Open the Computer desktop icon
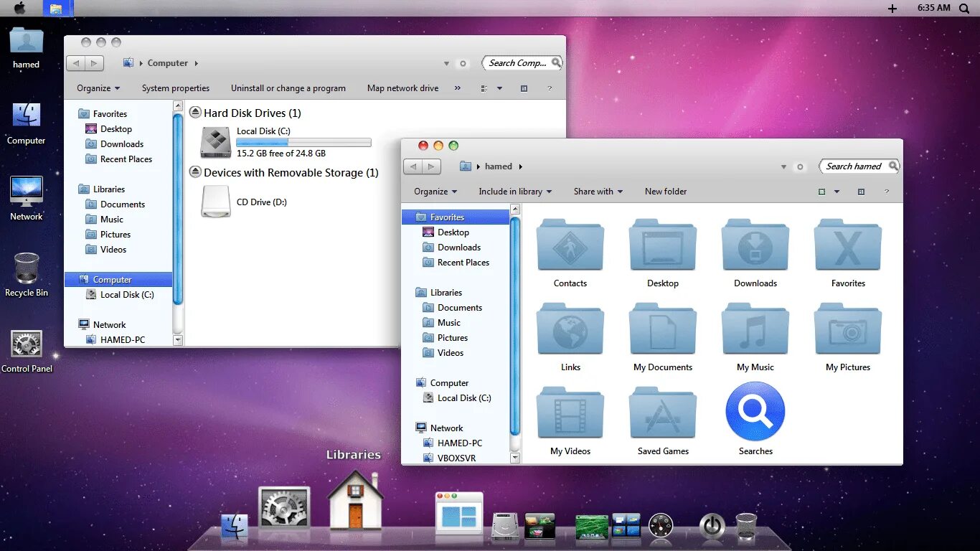 [27, 116]
